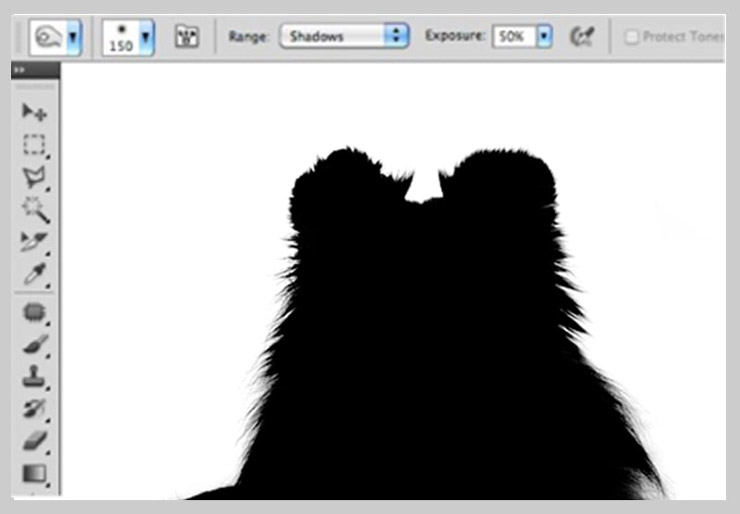Pick the Polygonal Lasso tool
Screen dimensions: 740x514
[35, 177]
